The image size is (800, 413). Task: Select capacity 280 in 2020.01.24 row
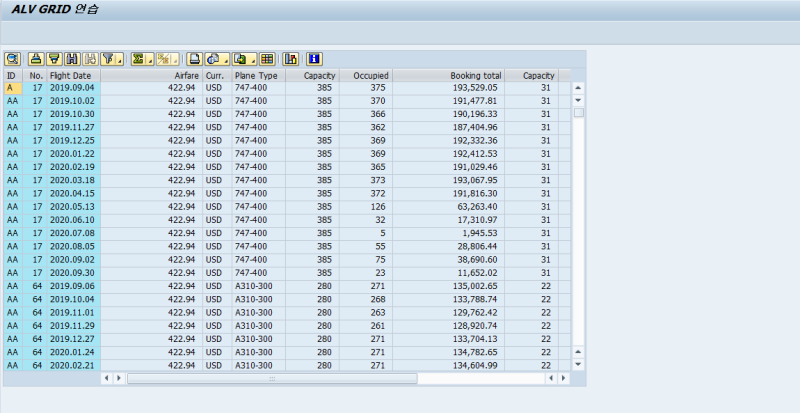click(313, 352)
